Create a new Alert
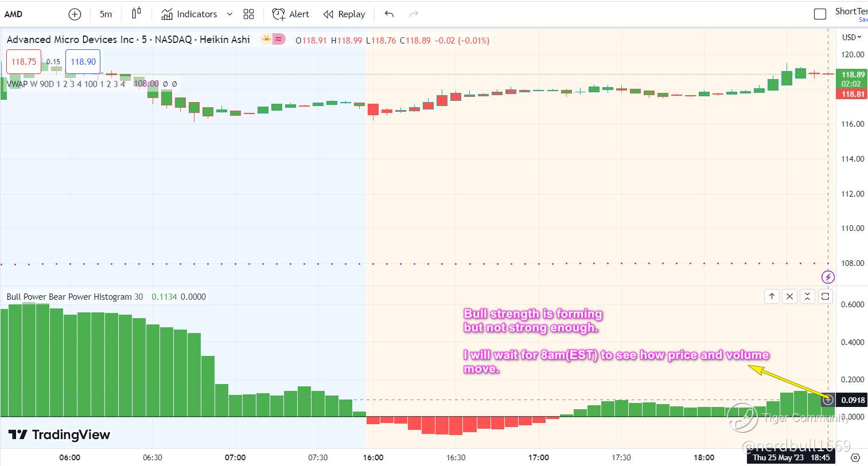The width and height of the screenshot is (868, 466). pos(291,14)
